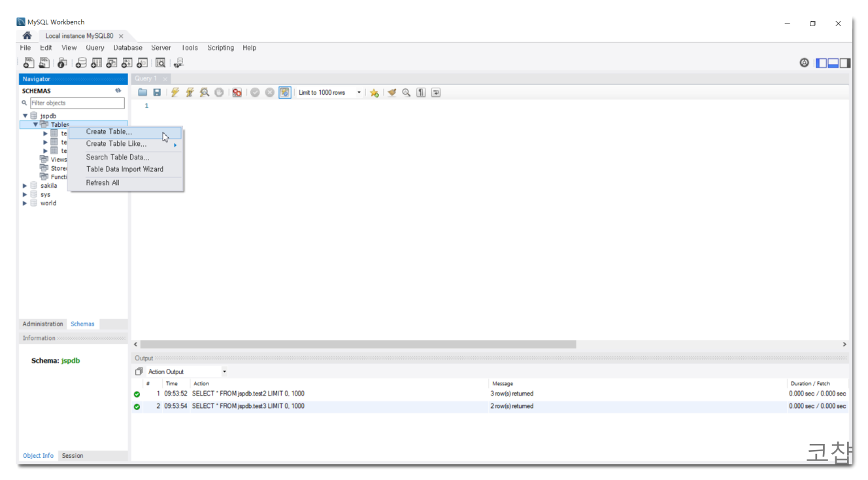Viewport: 868px width, 480px height.
Task: Choose Refresh All in context menu
Action: 125,183
